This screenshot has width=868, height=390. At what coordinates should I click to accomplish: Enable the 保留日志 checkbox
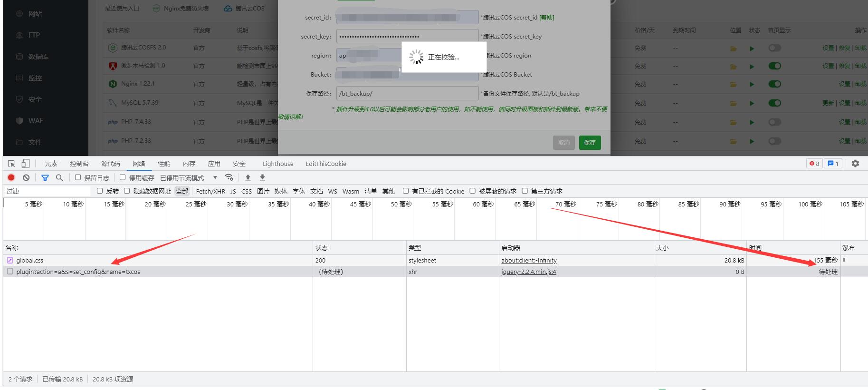(78, 177)
